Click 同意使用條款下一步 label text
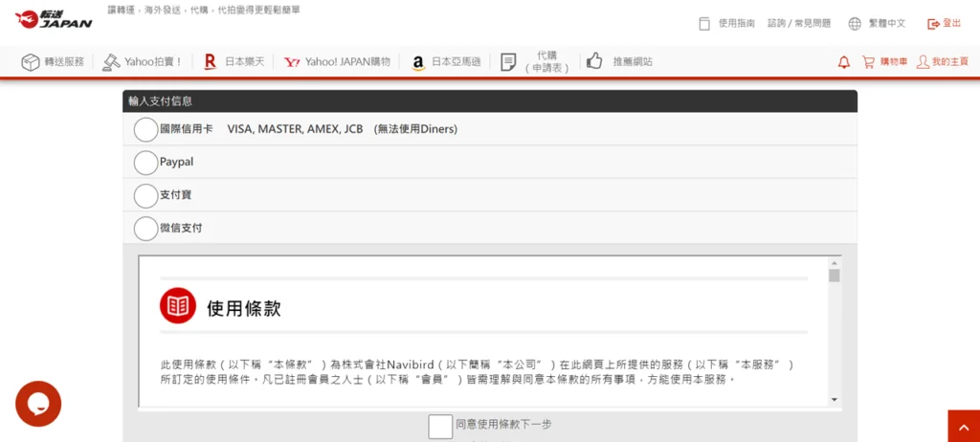The height and width of the screenshot is (442, 980). pyautogui.click(x=503, y=425)
